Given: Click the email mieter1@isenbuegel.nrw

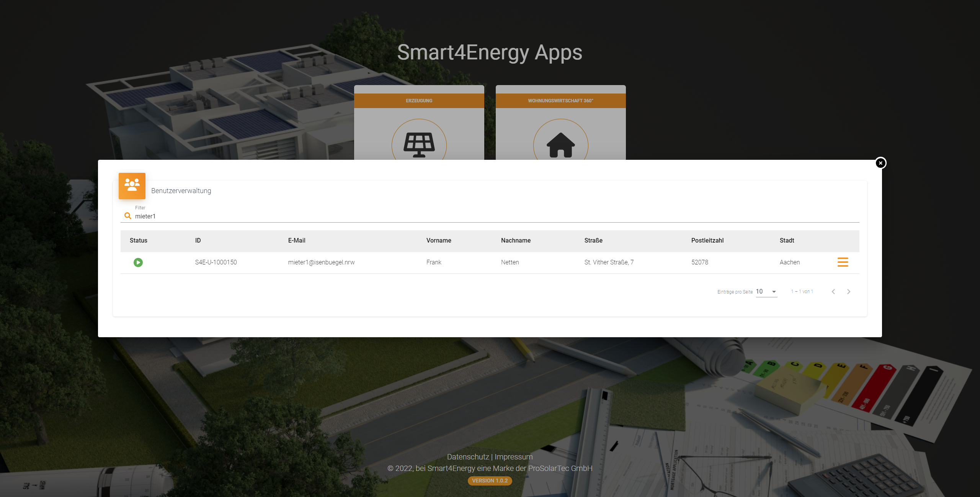Looking at the screenshot, I should point(321,262).
